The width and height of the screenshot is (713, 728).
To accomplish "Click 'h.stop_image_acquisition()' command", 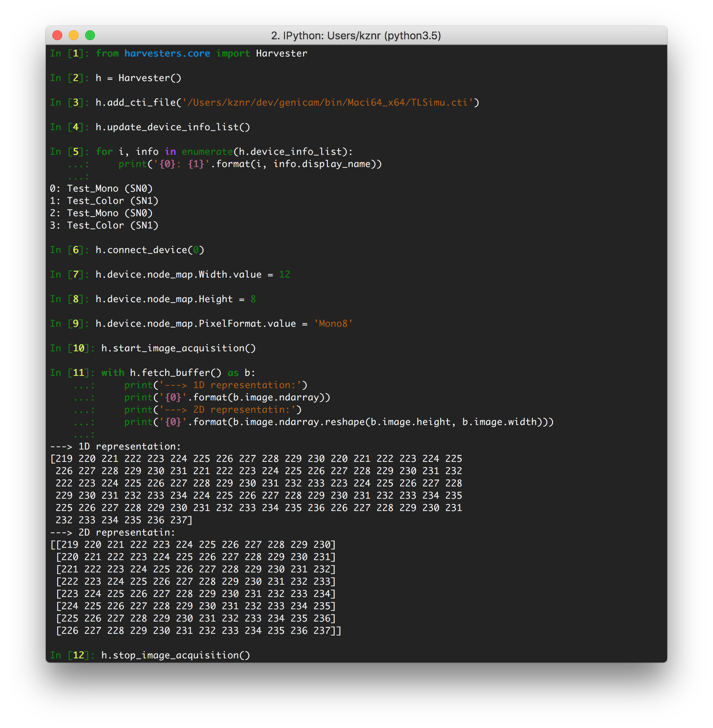I will pos(176,656).
